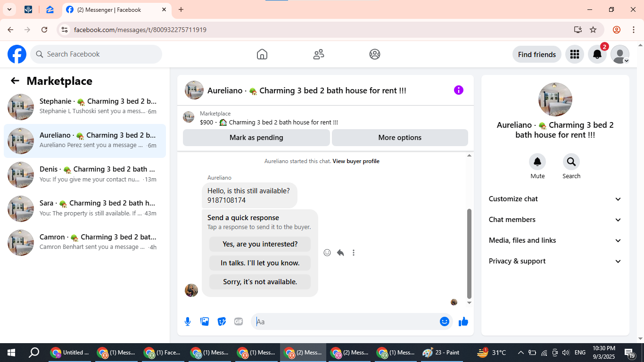The image size is (644, 362).
Task: Click the volume icon in system tray
Action: 566,353
